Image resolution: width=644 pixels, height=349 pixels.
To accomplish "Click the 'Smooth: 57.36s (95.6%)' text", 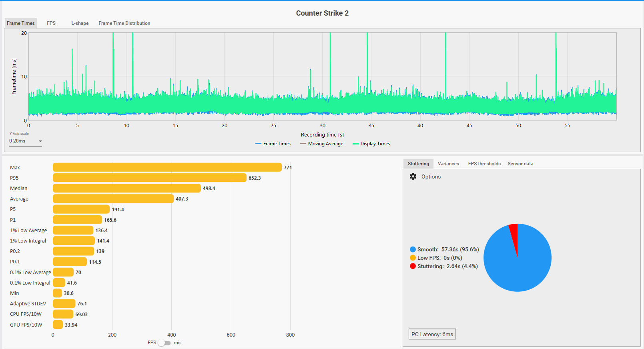I will coord(448,249).
